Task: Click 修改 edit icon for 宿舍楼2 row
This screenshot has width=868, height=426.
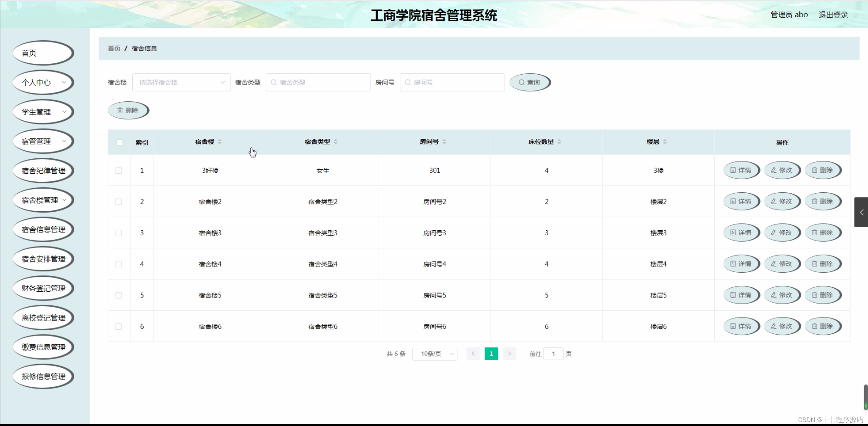Action: pos(774,201)
